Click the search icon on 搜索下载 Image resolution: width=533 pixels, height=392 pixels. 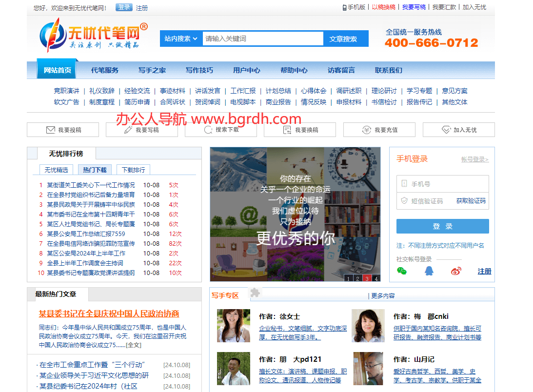point(208,130)
